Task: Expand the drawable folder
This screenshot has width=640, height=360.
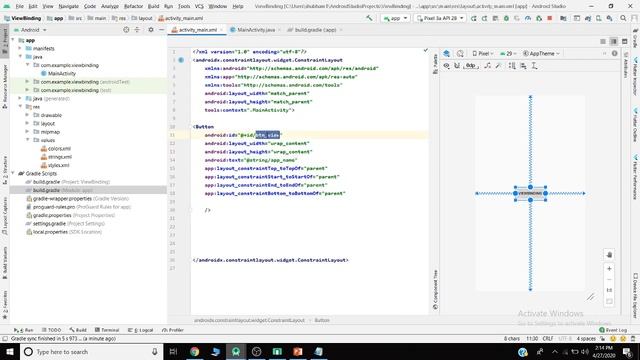Action: tap(27, 115)
